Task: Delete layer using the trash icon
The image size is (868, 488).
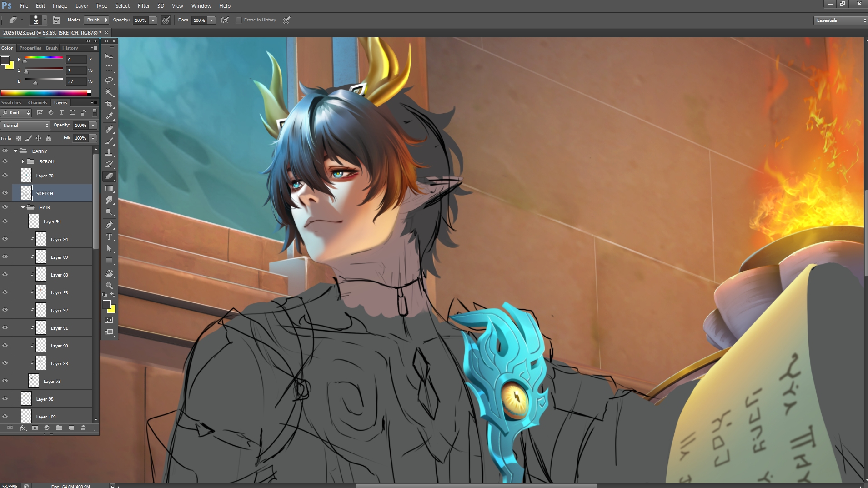Action: click(x=83, y=428)
